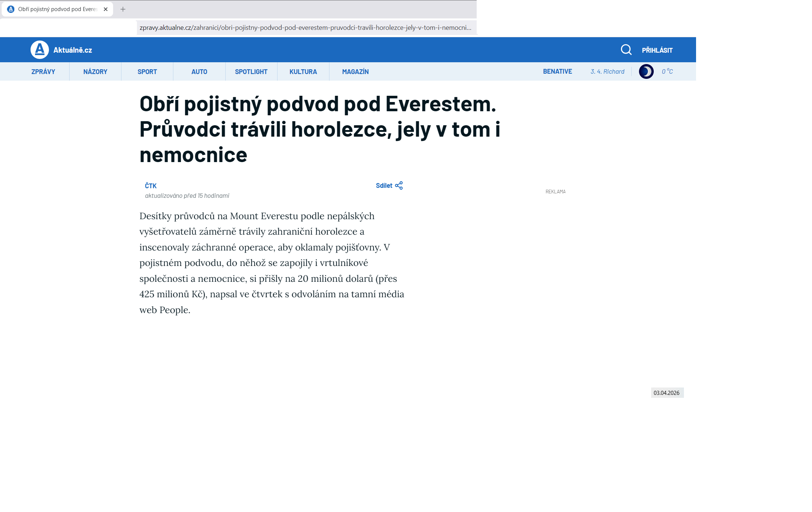This screenshot has height=512, width=812.
Task: Open the MAGAZÍN section
Action: (x=355, y=72)
